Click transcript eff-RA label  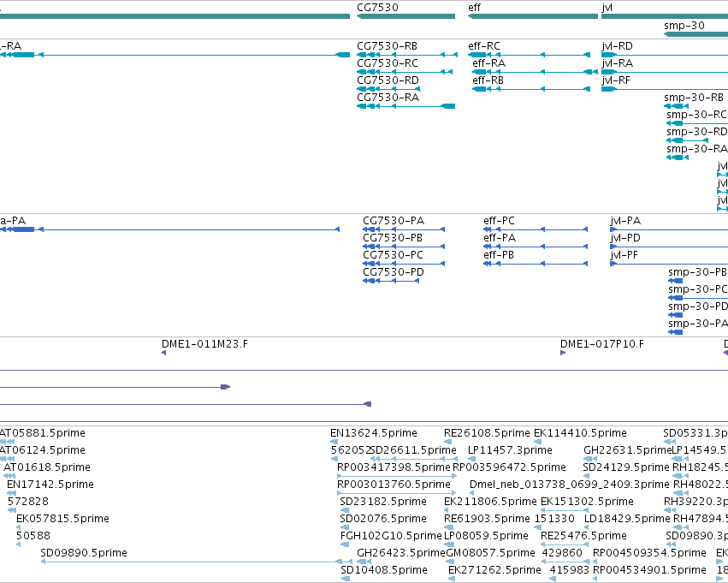pos(488,63)
